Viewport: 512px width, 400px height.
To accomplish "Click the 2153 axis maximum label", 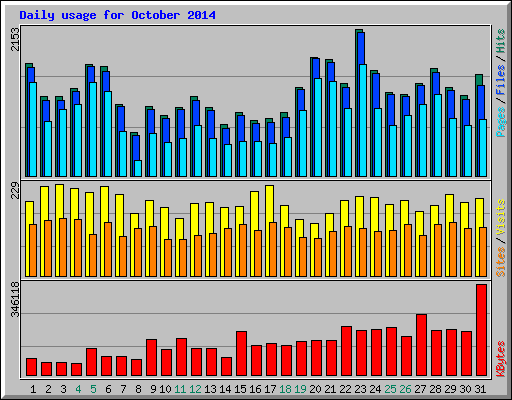I will coord(15,39).
